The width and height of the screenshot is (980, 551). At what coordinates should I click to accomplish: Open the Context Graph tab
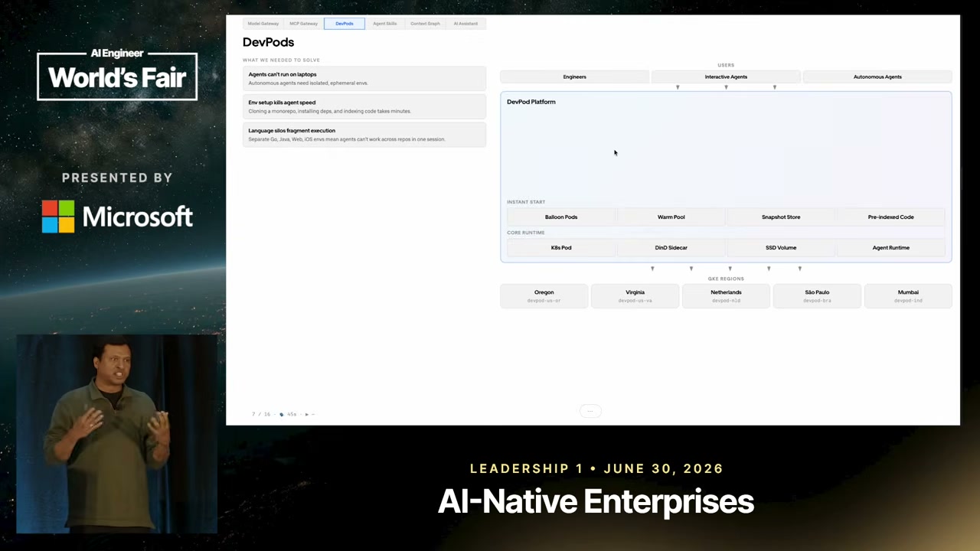425,24
